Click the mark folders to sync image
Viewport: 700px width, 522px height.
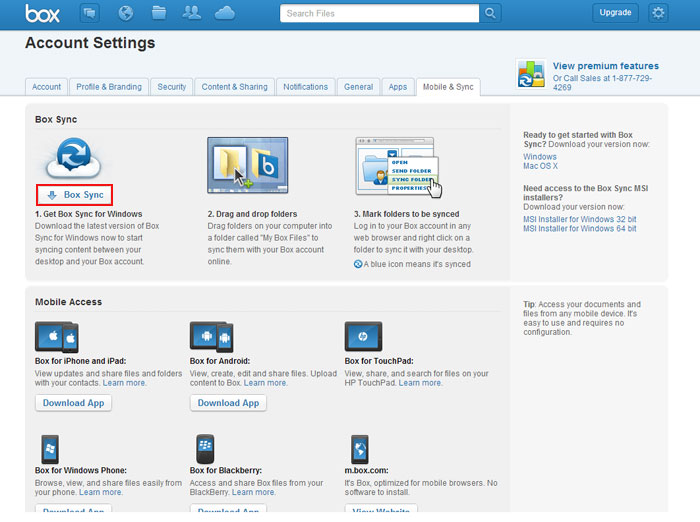coord(399,167)
